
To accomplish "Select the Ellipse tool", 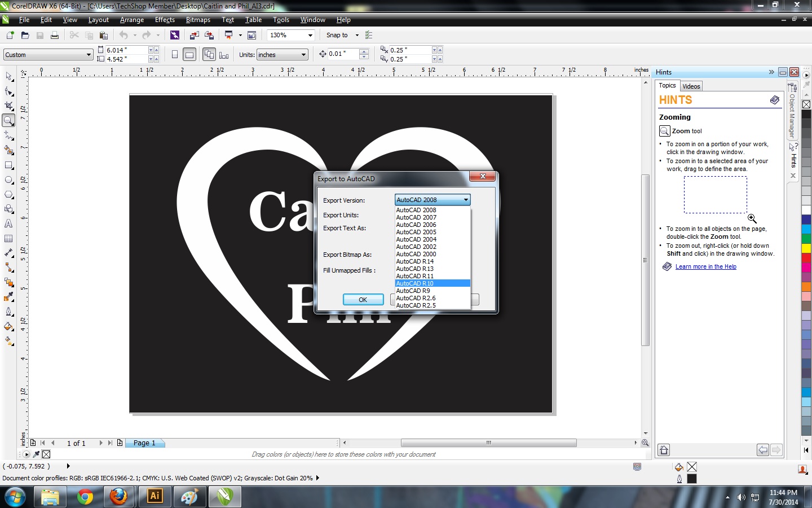I will tap(8, 180).
